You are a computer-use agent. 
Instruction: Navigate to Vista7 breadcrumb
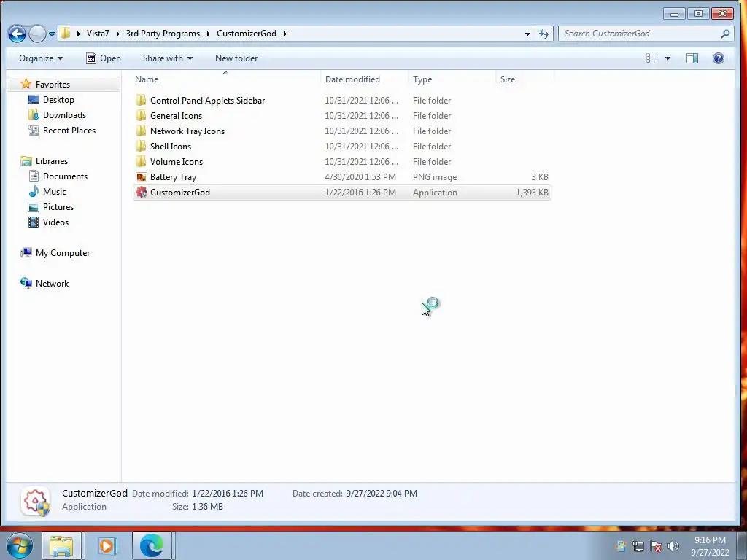[x=98, y=34]
